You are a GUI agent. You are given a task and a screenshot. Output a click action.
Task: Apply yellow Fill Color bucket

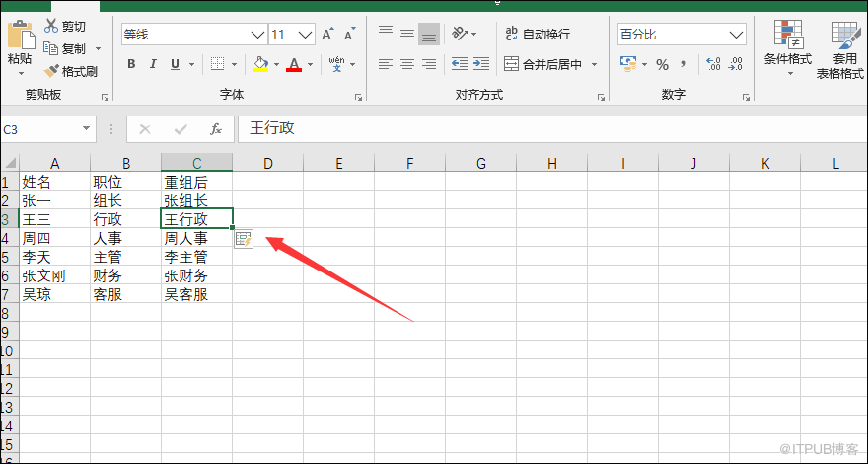point(260,64)
